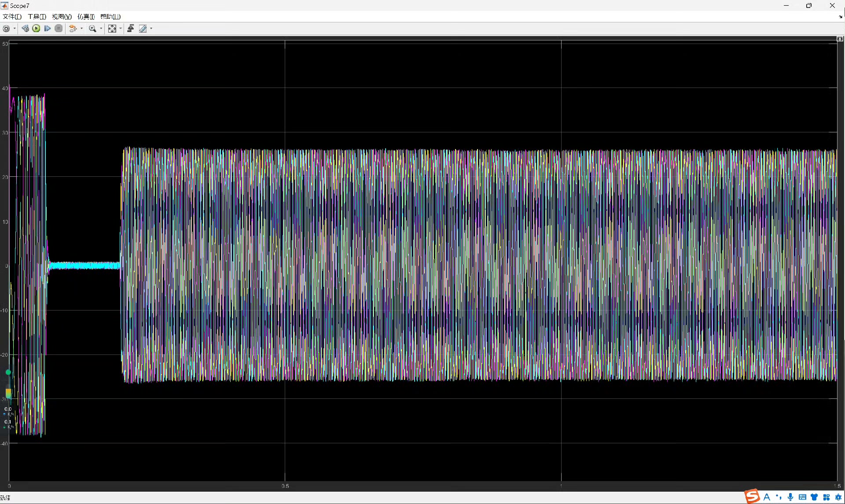Click the highlight Simulink block icon
This screenshot has height=504, width=845.
(73, 29)
